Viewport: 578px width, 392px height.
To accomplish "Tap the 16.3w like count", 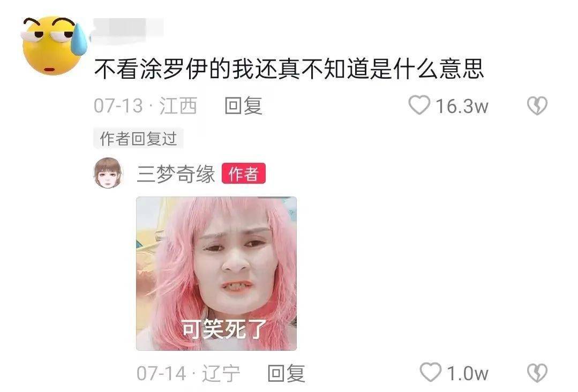I will coord(462,106).
